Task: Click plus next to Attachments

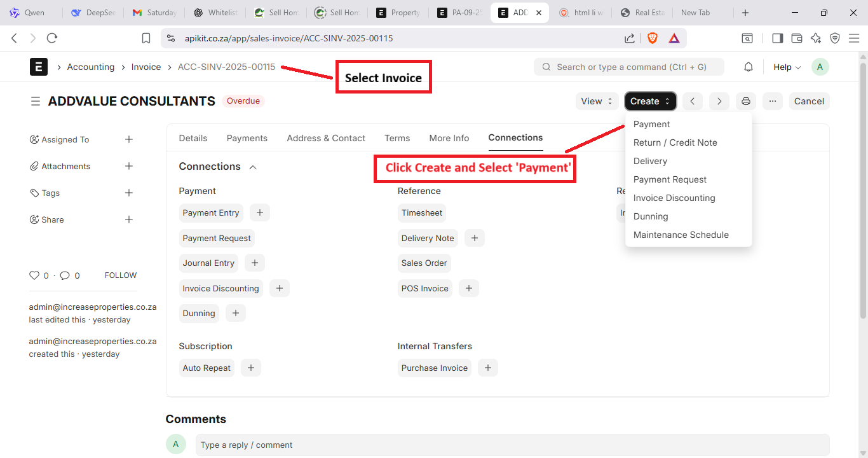Action: pos(129,166)
